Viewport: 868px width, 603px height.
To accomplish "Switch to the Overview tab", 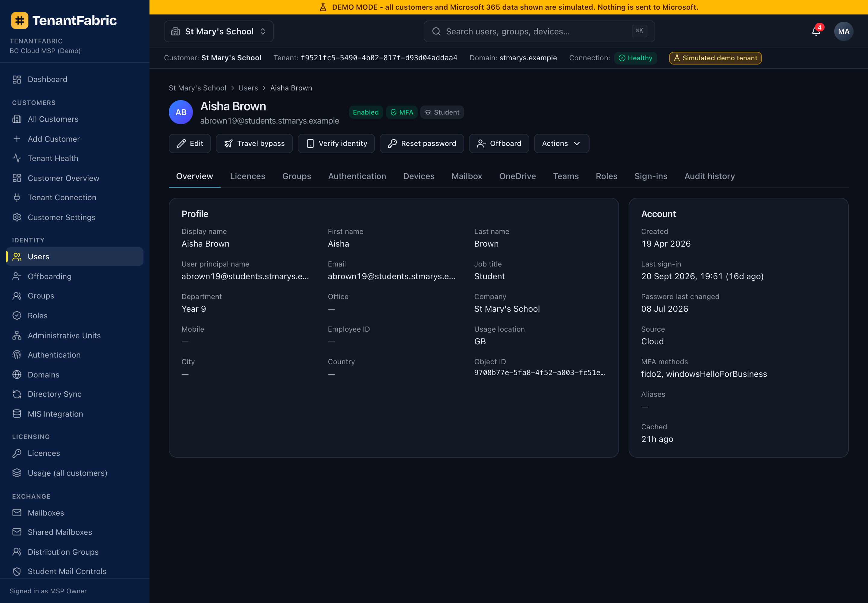I will 194,176.
